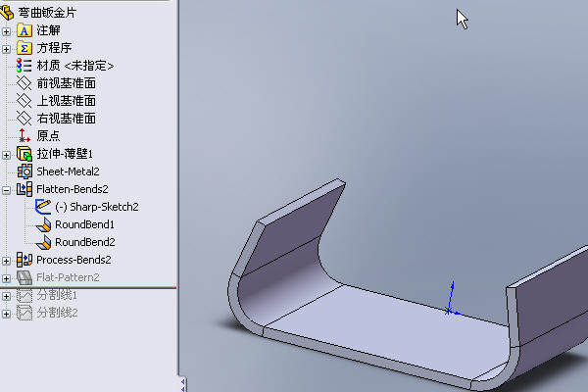Select Process-Bends2 label in tree
This screenshot has width=588, height=392.
[x=73, y=260]
